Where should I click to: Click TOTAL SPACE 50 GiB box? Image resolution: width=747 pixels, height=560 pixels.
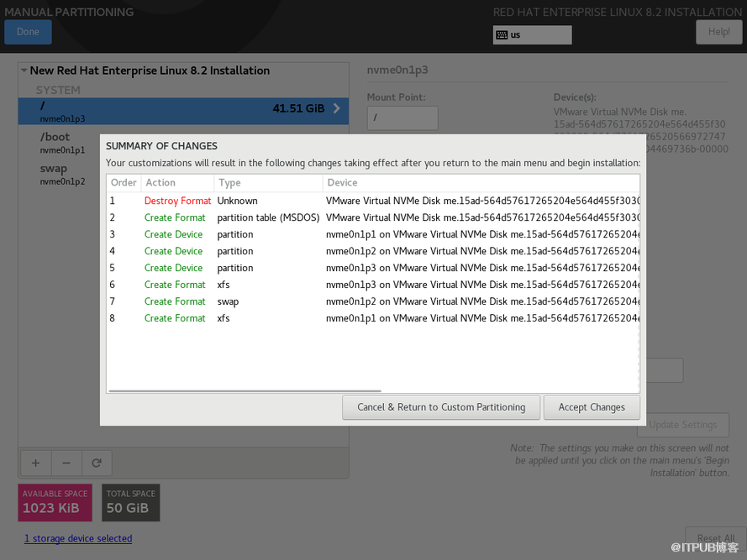(x=130, y=502)
